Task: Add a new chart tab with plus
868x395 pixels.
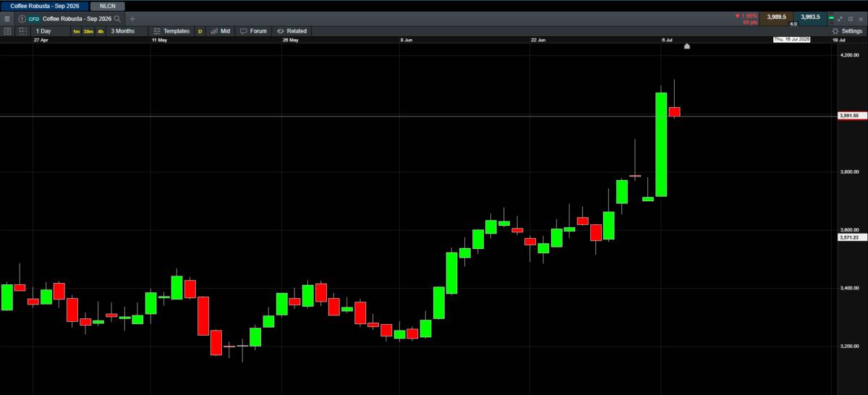Action: coord(132,19)
